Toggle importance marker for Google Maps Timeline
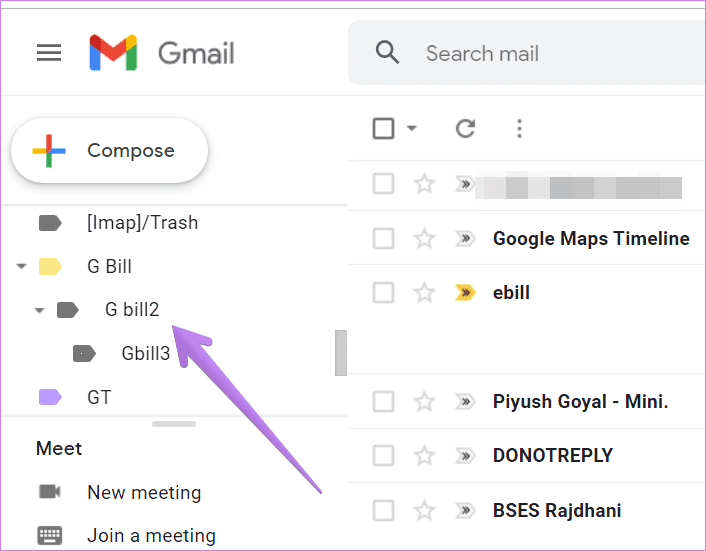Viewport: 706px width, 551px height. coord(465,238)
